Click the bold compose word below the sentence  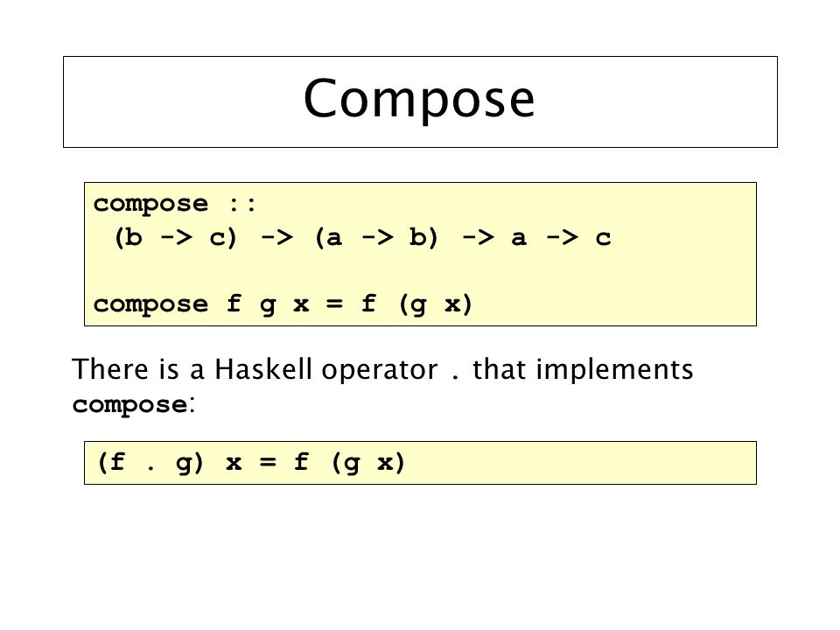[x=130, y=405]
